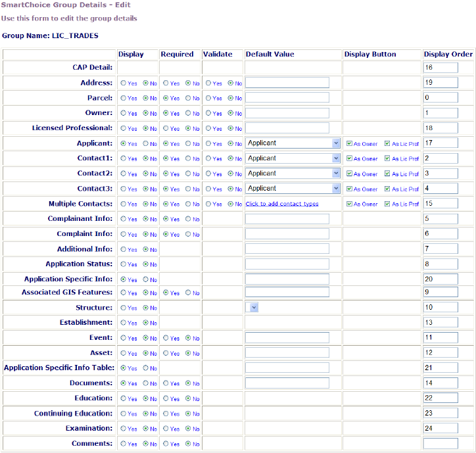The width and height of the screenshot is (476, 453).
Task: Set Documents Display to No
Action: pyautogui.click(x=146, y=383)
